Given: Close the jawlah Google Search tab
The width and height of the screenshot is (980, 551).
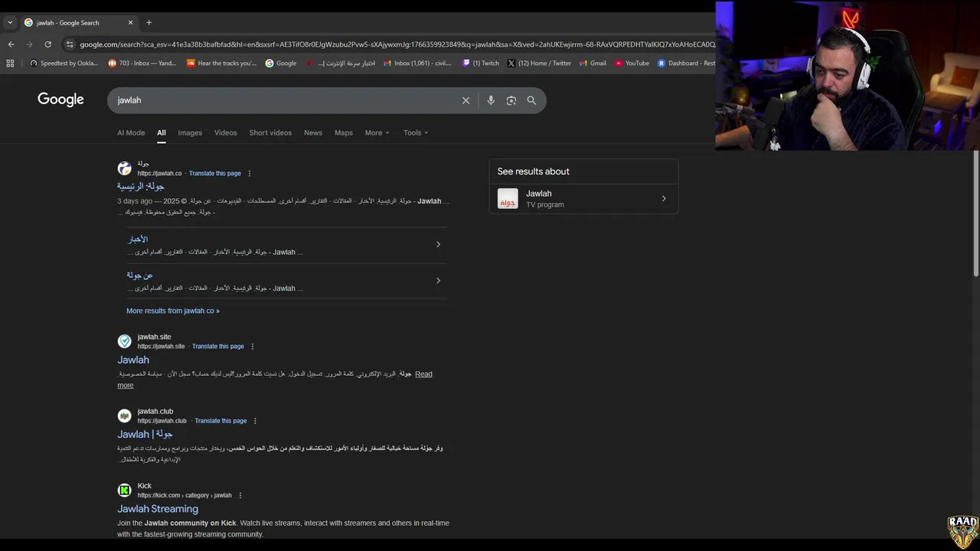Looking at the screenshot, I should click(130, 23).
